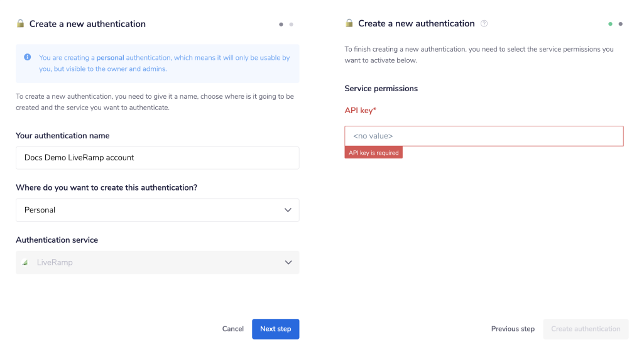Click the green completed step dot
The width and height of the screenshot is (644, 354).
point(610,24)
